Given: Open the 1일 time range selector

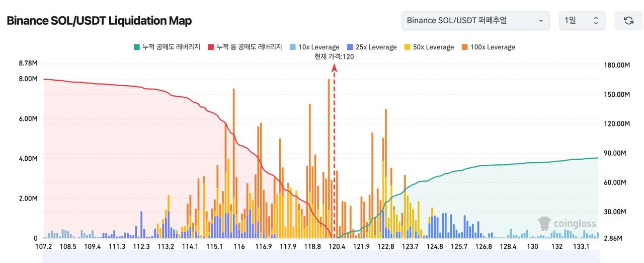Looking at the screenshot, I should coord(582,21).
